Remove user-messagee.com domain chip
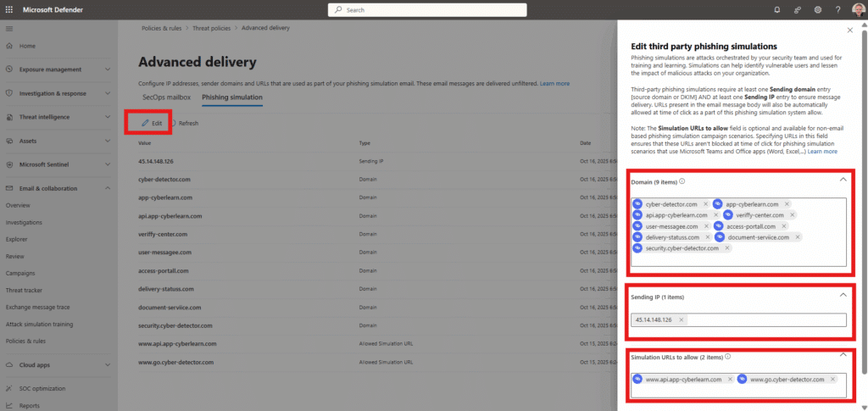 point(706,226)
